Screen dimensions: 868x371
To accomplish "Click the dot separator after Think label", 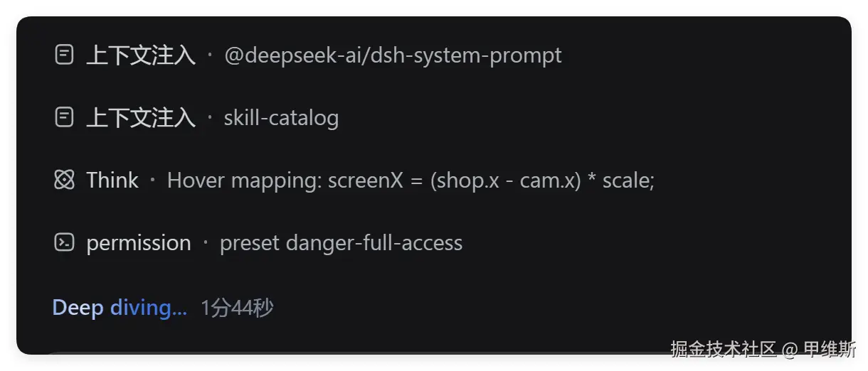I will point(152,180).
